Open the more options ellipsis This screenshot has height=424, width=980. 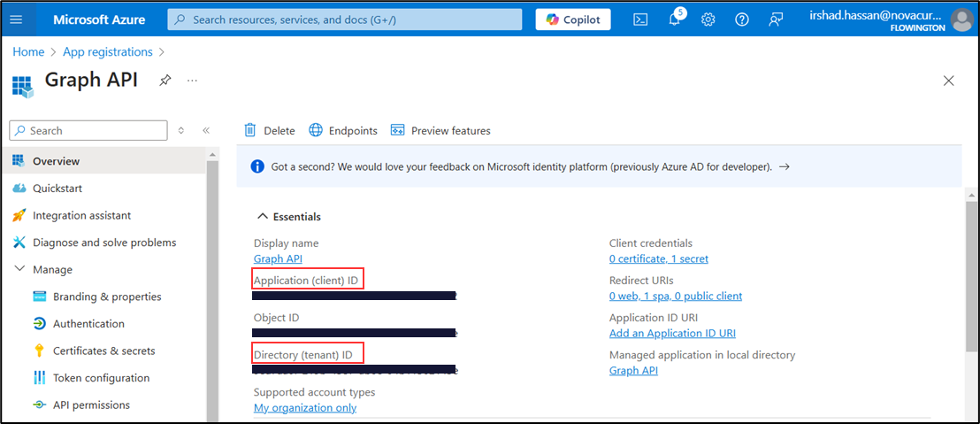(193, 80)
